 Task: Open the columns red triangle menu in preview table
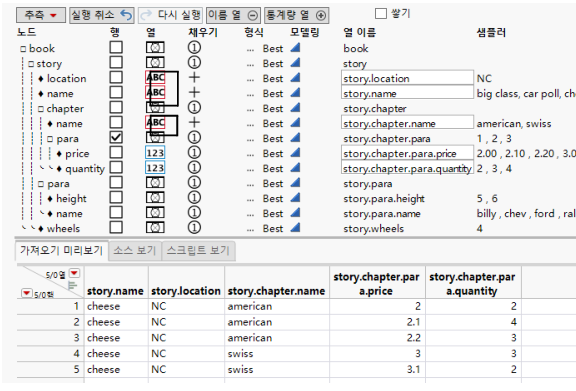[x=75, y=273]
